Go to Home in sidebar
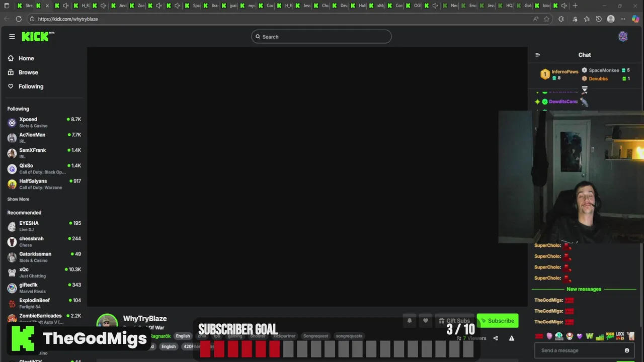 tap(26, 58)
